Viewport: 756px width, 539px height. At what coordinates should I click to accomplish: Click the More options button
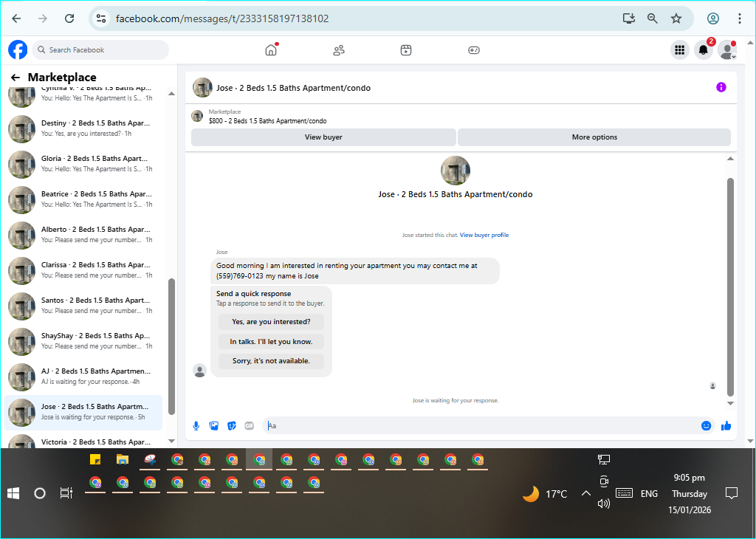(x=594, y=137)
